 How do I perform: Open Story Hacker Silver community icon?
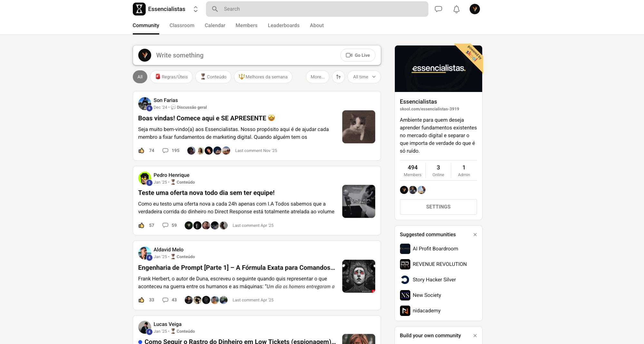tap(405, 280)
